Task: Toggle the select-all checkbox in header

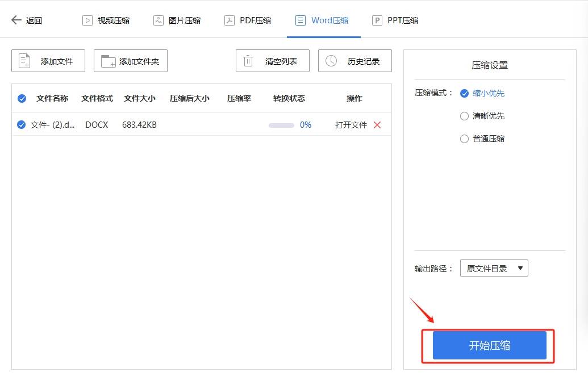Action: 22,99
